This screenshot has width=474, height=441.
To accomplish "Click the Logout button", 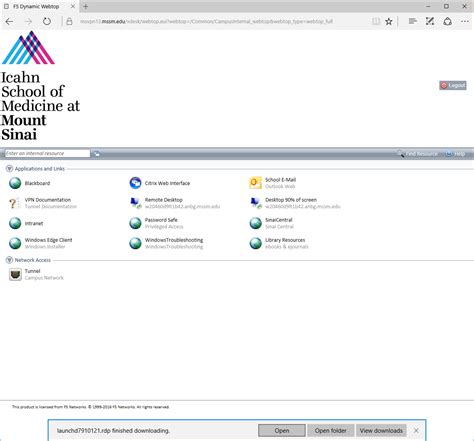I will pyautogui.click(x=453, y=85).
